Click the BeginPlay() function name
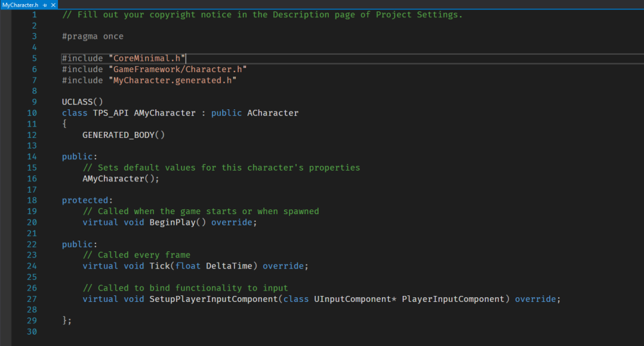The height and width of the screenshot is (346, 644). click(177, 222)
